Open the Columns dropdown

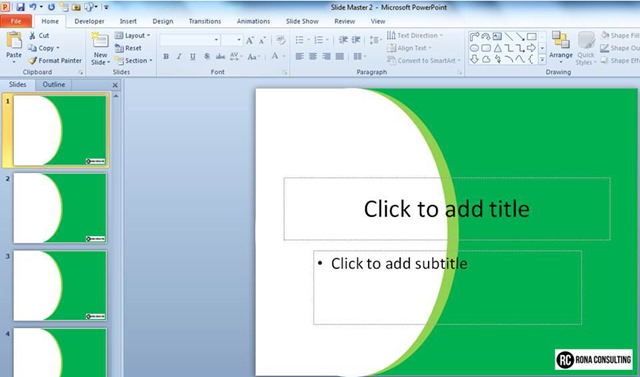(x=360, y=57)
